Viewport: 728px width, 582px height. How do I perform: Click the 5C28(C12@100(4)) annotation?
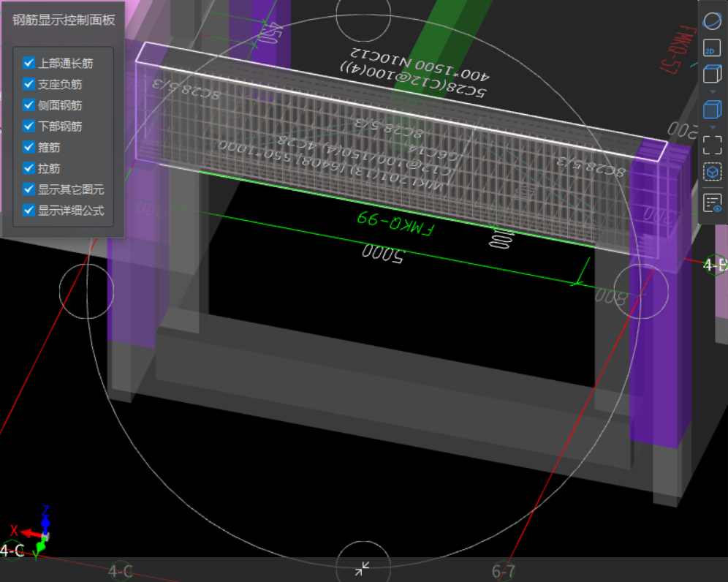click(x=413, y=81)
